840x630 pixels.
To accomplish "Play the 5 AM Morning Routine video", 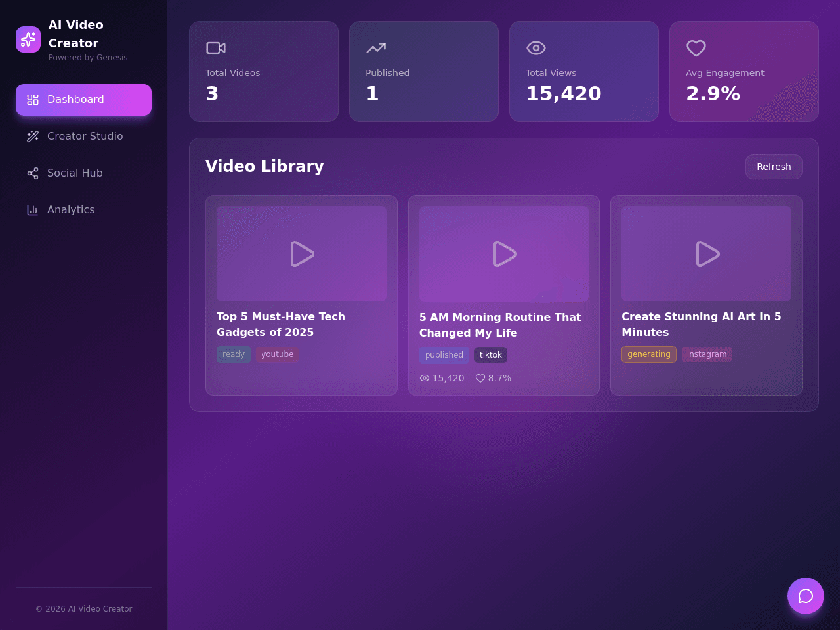I will click(504, 254).
